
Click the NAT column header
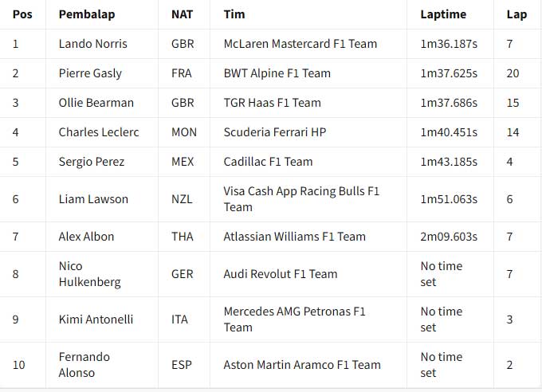[x=182, y=14]
